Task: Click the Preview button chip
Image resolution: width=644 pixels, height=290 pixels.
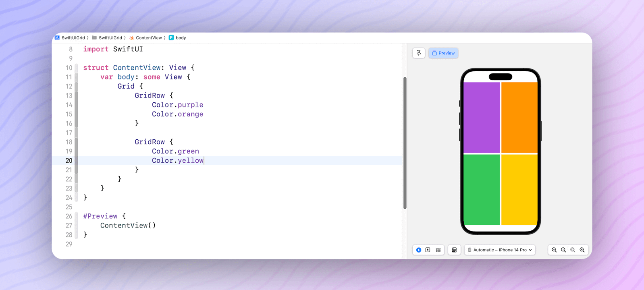Action: (x=443, y=53)
